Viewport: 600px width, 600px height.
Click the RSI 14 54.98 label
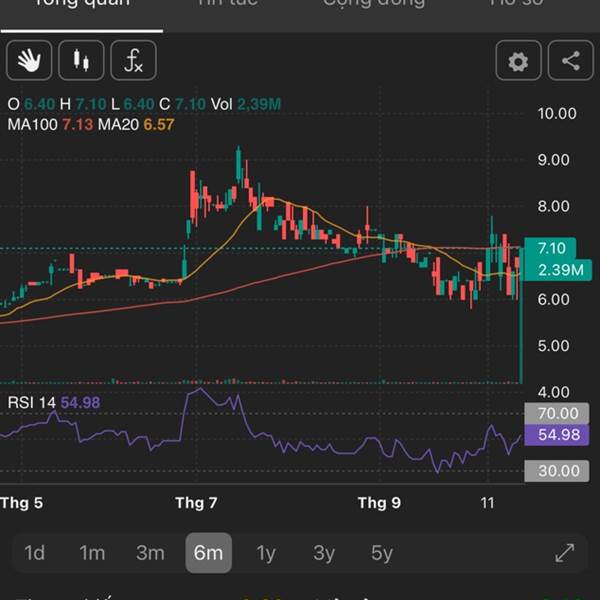[54, 403]
